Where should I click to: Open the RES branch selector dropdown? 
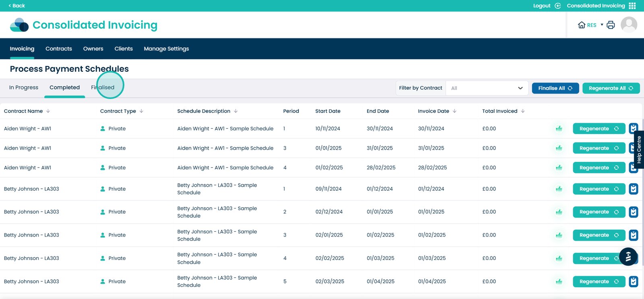[x=590, y=25]
